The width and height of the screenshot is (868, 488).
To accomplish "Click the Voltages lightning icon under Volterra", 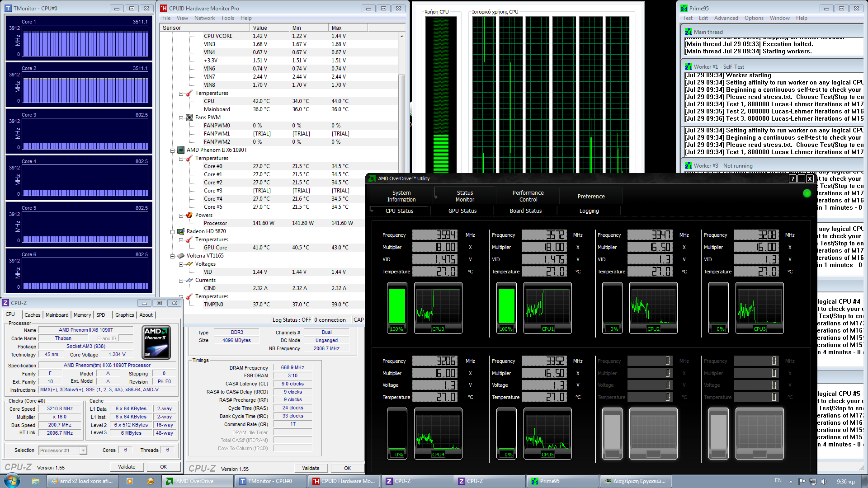I will (x=189, y=264).
